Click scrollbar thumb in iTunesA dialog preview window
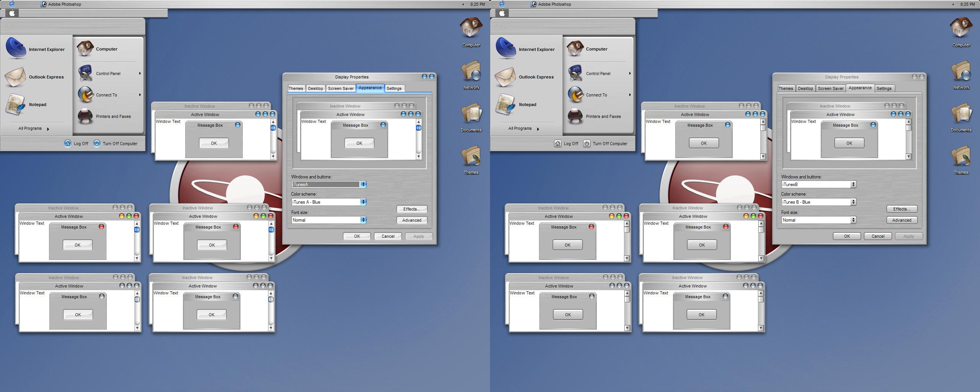This screenshot has height=392, width=980. pos(418,128)
